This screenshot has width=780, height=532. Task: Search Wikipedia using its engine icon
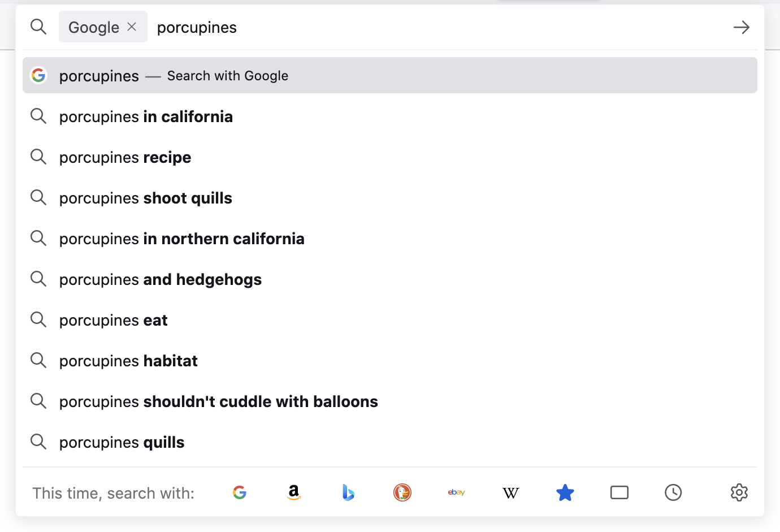click(510, 492)
